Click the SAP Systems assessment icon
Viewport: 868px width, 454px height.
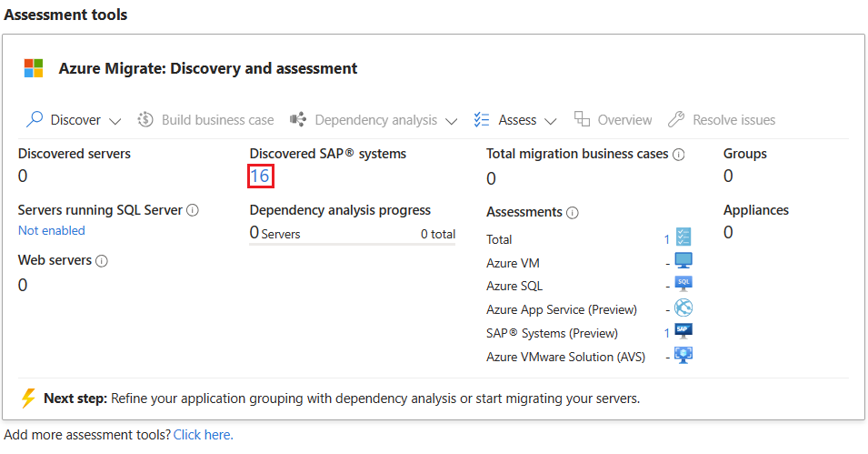coord(683,332)
